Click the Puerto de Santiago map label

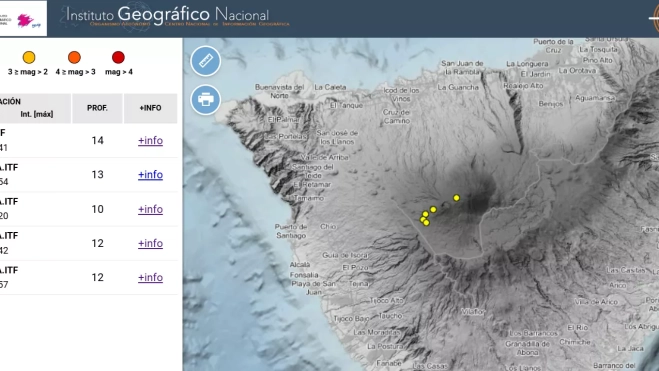(x=291, y=231)
